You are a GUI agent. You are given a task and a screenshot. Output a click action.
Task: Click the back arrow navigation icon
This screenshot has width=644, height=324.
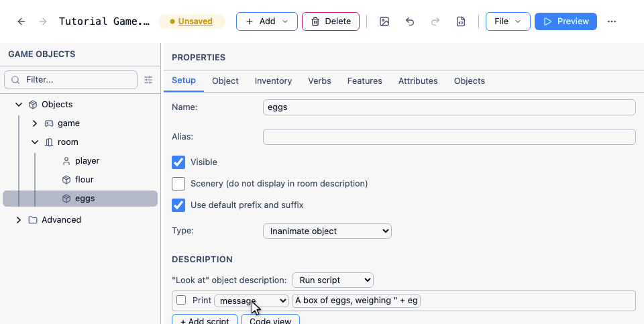tap(21, 21)
